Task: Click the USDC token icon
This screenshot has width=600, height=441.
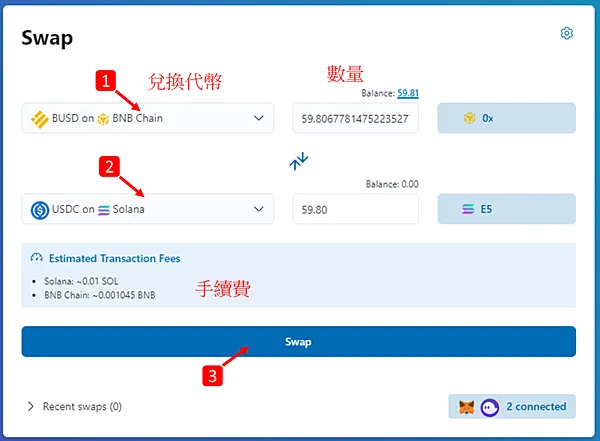Action: click(x=40, y=210)
